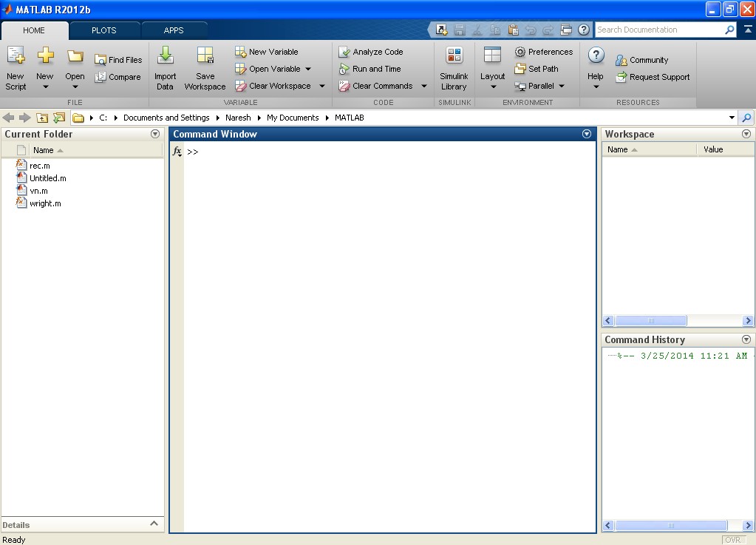The image size is (756, 545).
Task: Open Preferences
Action: (544, 52)
